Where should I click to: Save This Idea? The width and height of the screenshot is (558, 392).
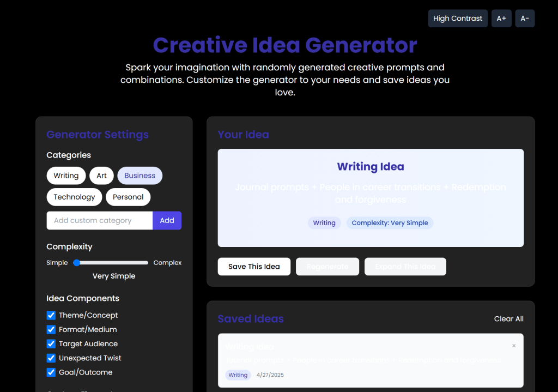(254, 267)
